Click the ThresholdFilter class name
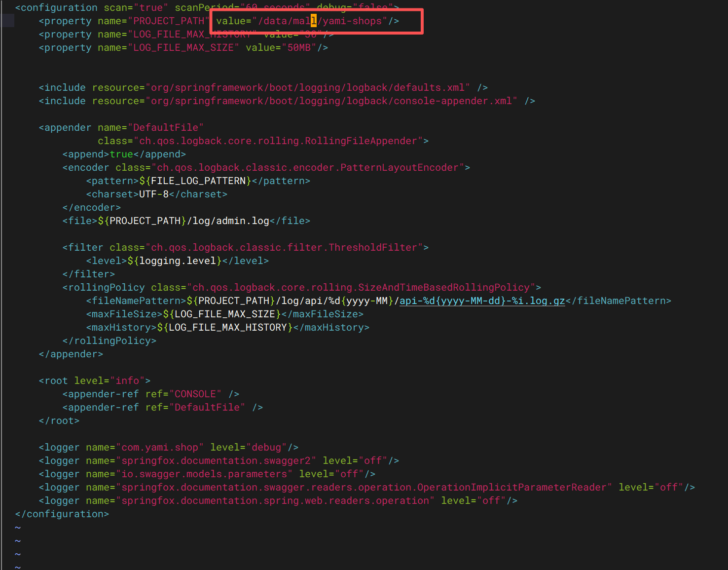Image resolution: width=728 pixels, height=570 pixels. 373,248
